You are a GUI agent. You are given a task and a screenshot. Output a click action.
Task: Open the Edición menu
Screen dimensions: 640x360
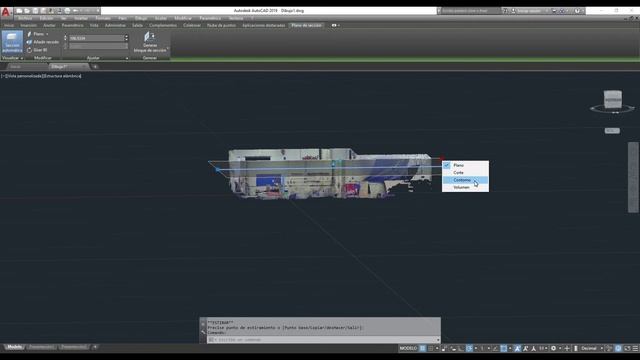point(47,18)
